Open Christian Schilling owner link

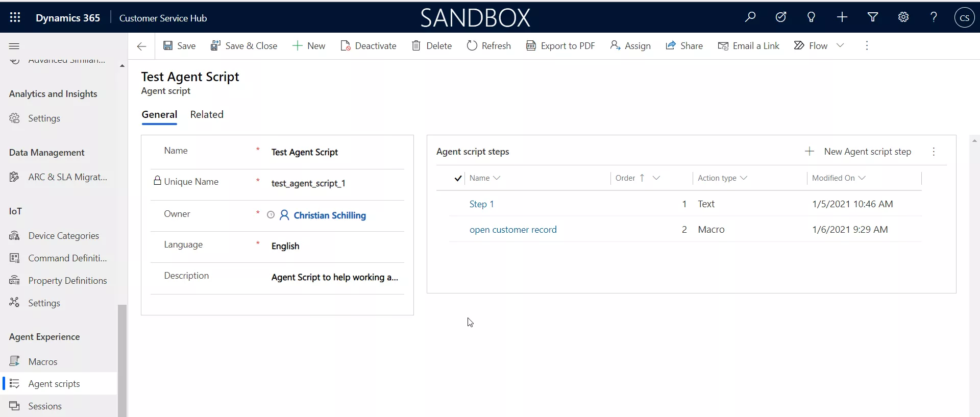(x=330, y=215)
